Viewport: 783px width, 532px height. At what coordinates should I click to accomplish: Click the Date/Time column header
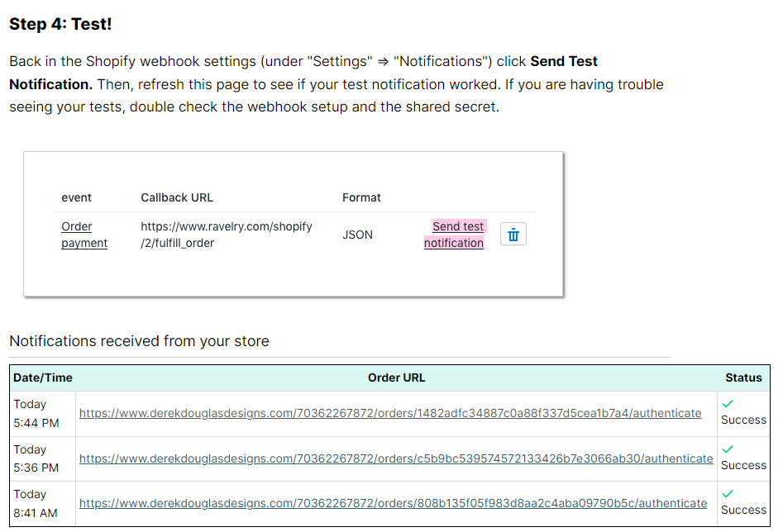43,378
